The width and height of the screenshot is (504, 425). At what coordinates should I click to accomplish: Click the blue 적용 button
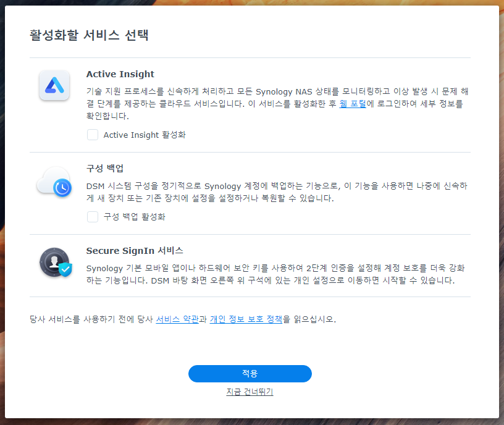[x=250, y=374]
